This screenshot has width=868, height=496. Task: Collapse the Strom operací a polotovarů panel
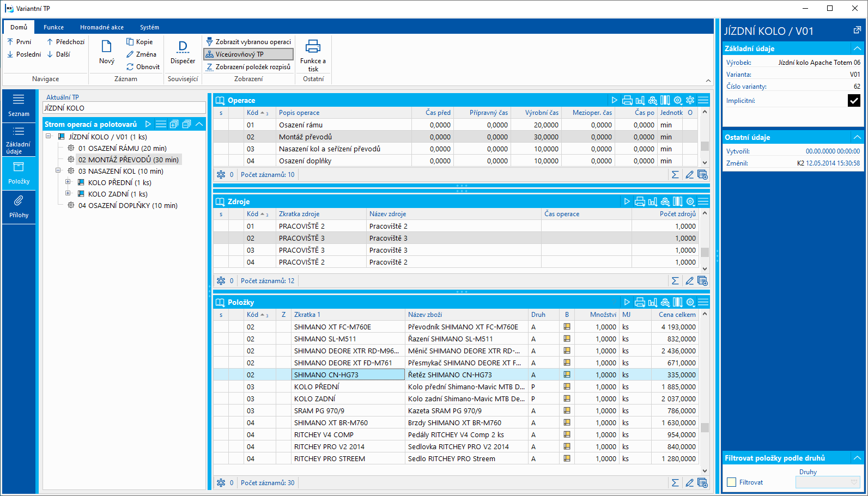pyautogui.click(x=199, y=124)
